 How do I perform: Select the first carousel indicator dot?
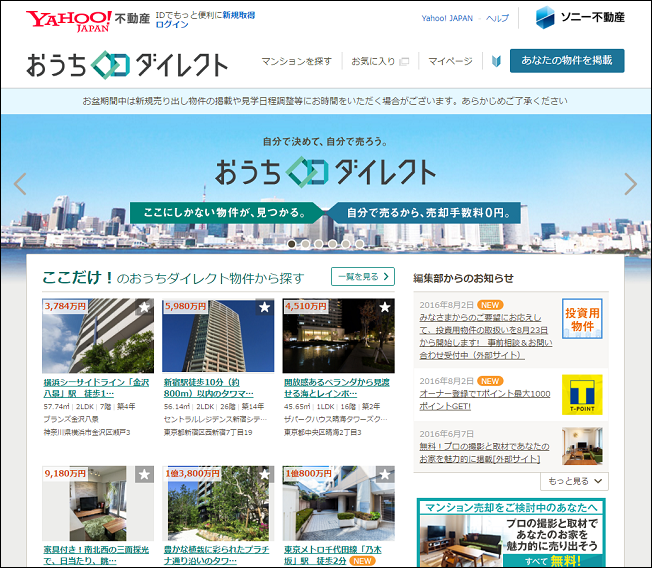click(x=292, y=244)
